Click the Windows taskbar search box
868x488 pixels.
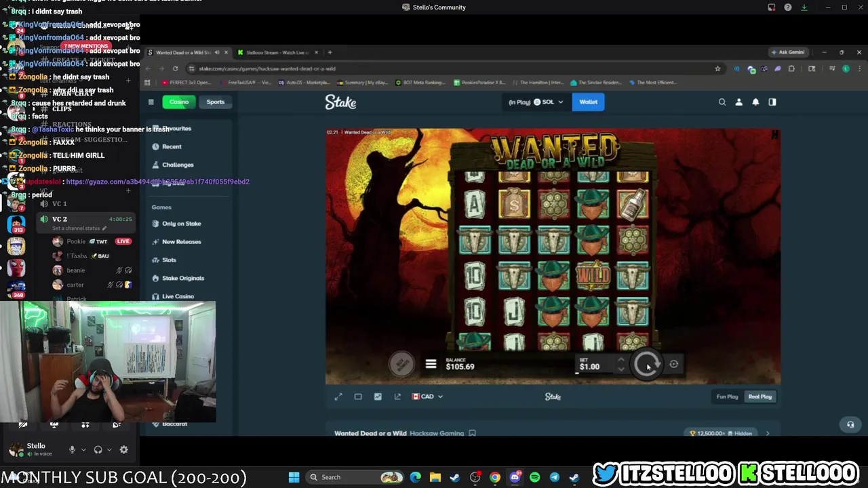[355, 477]
